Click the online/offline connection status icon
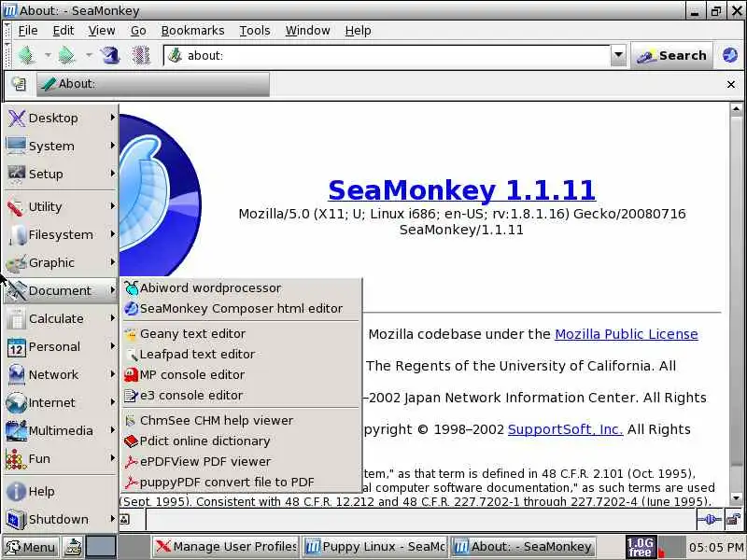Viewport: 747px width, 560px height. (x=710, y=519)
